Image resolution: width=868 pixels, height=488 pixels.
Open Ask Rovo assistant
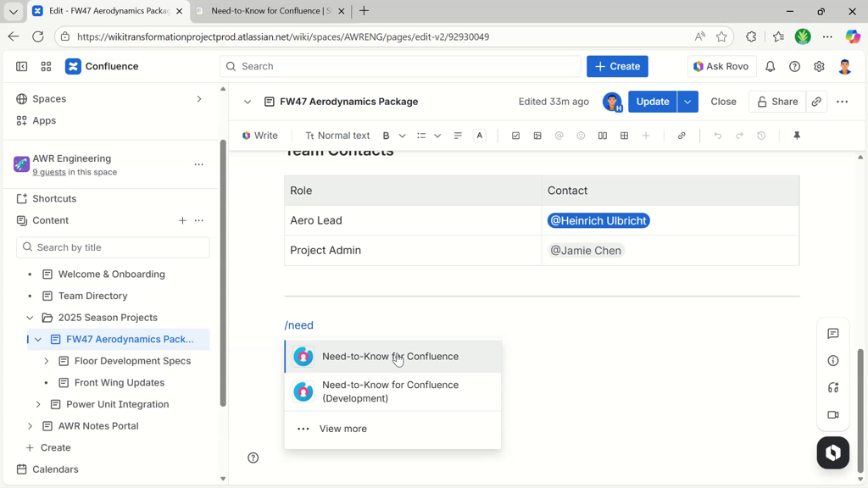click(x=721, y=66)
